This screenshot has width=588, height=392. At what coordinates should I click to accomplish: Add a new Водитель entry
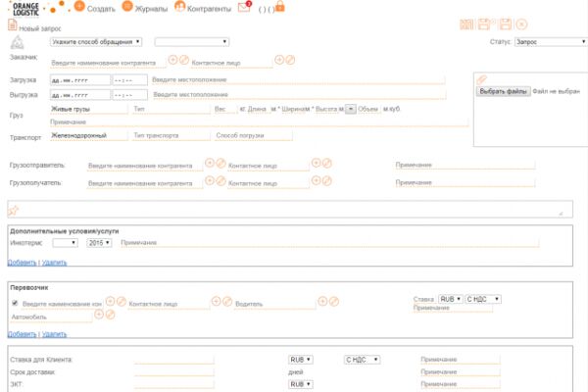(322, 301)
